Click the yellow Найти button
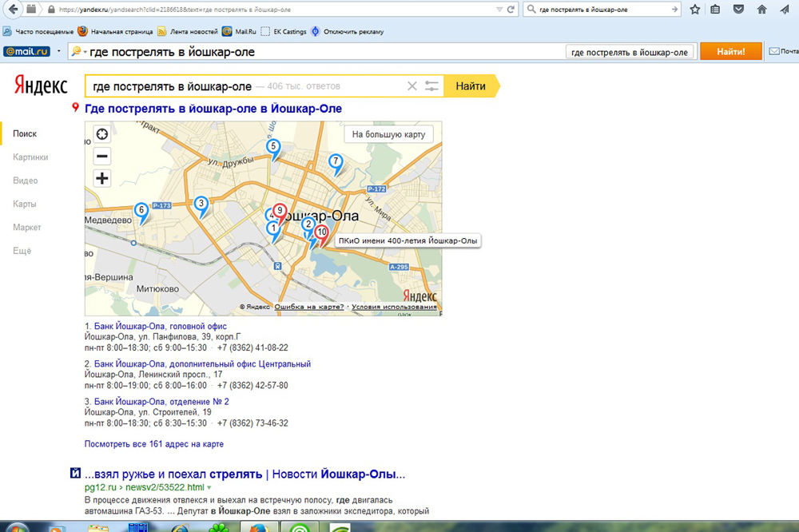This screenshot has height=532, width=799. click(471, 86)
